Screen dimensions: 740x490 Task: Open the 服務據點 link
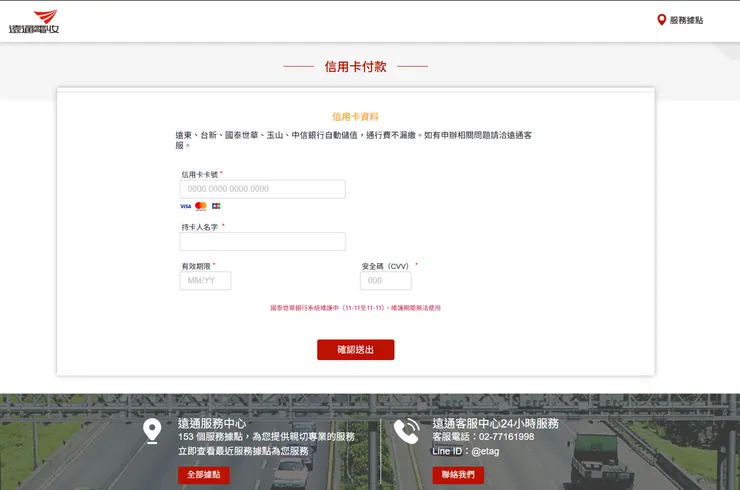click(686, 20)
